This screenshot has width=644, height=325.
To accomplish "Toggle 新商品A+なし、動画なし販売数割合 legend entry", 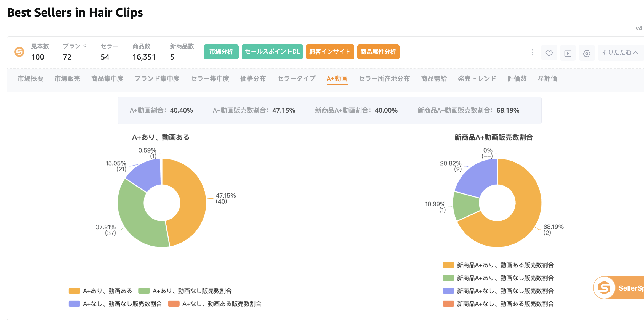I will tap(498, 291).
